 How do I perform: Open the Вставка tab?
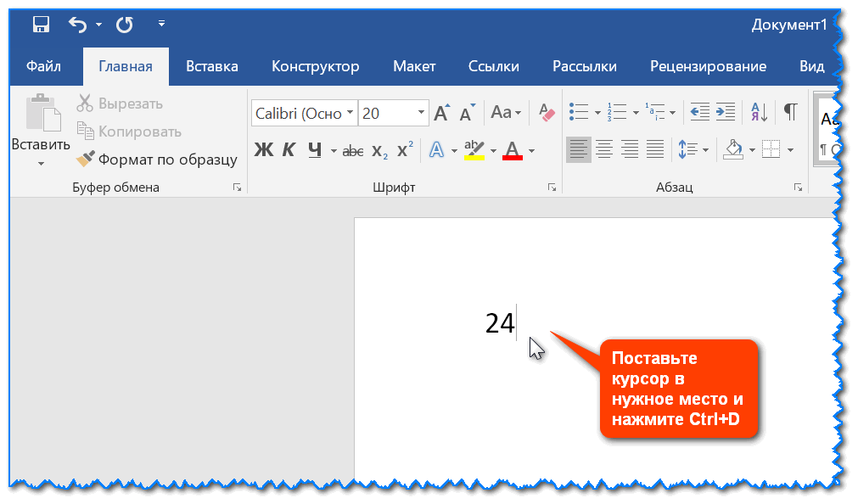pos(211,66)
